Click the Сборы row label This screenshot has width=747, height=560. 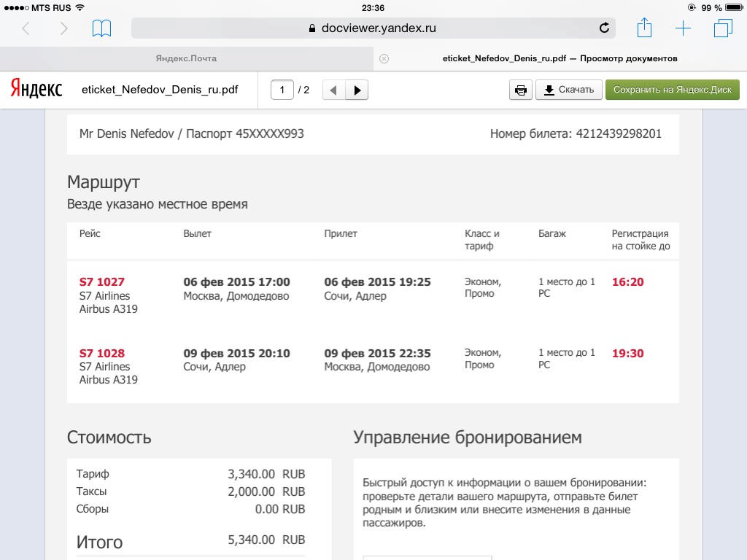click(93, 509)
